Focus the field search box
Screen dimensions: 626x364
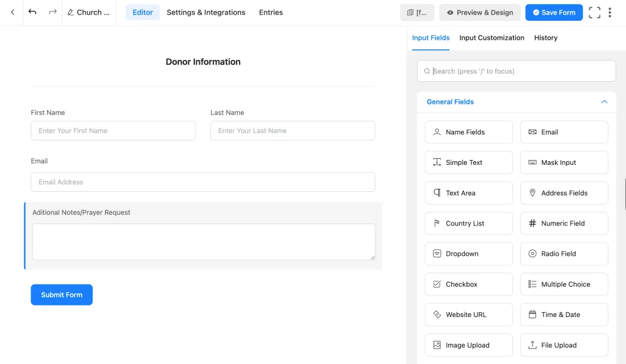click(x=516, y=71)
